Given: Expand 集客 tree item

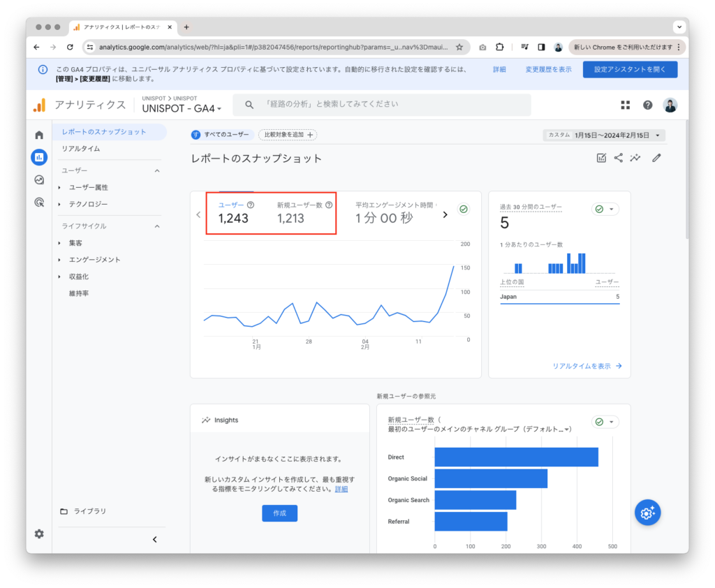Looking at the screenshot, I should click(59, 243).
